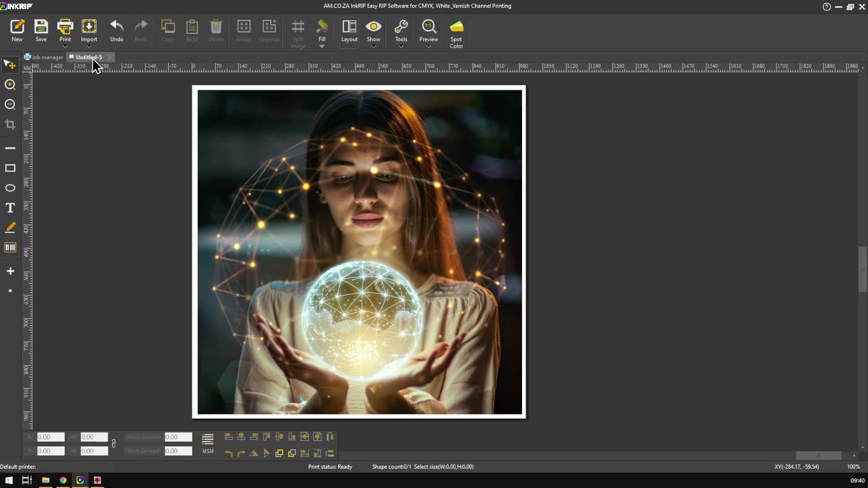Click the Undo button
The image size is (868, 488).
[116, 31]
